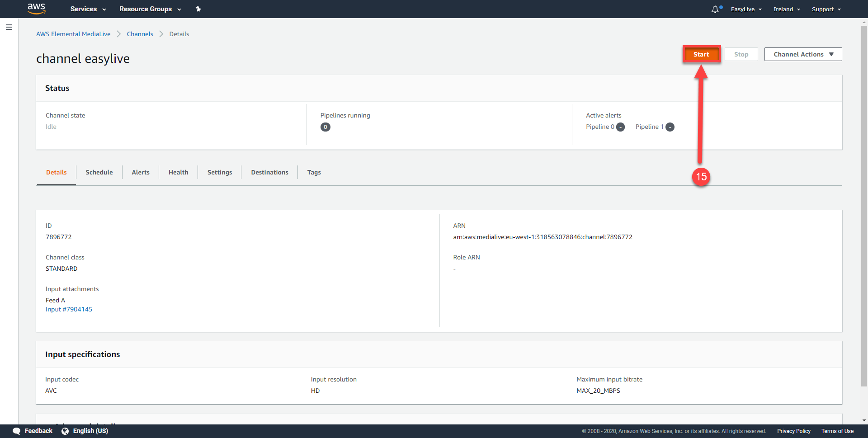Open the EasyLive account menu
This screenshot has width=868, height=438.
[746, 9]
